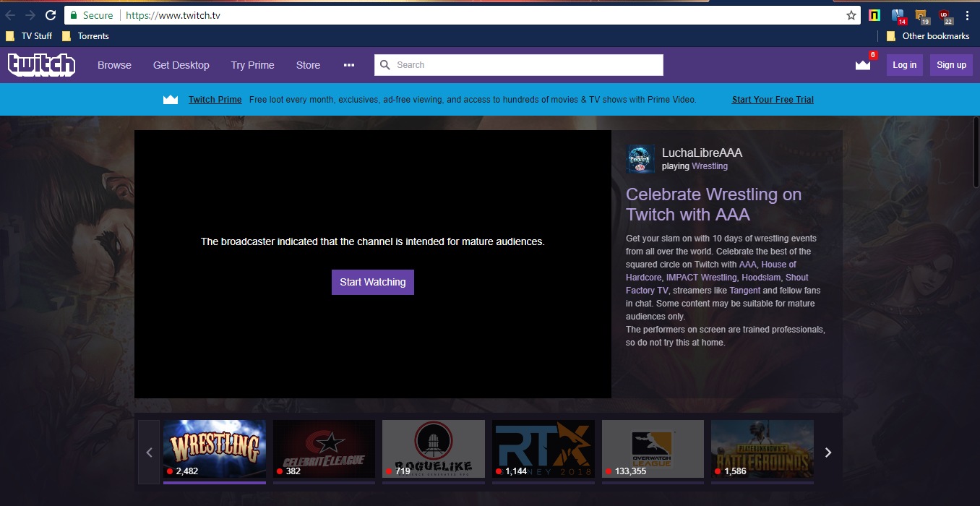Open the Other bookmarks folder
The height and width of the screenshot is (506, 980).
tap(928, 36)
